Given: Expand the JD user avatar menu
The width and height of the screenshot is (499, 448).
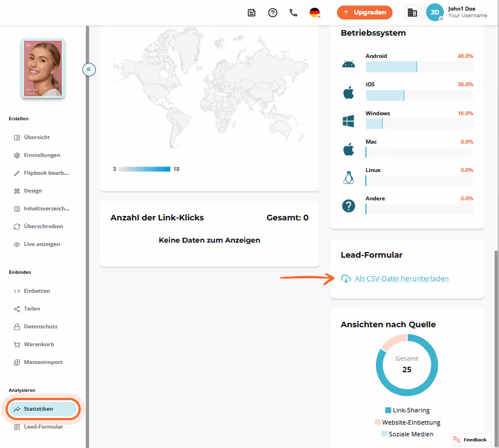Looking at the screenshot, I should click(435, 12).
